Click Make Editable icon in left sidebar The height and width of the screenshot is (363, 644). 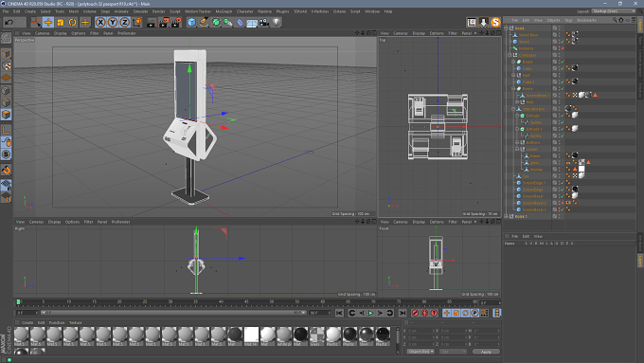(7, 38)
